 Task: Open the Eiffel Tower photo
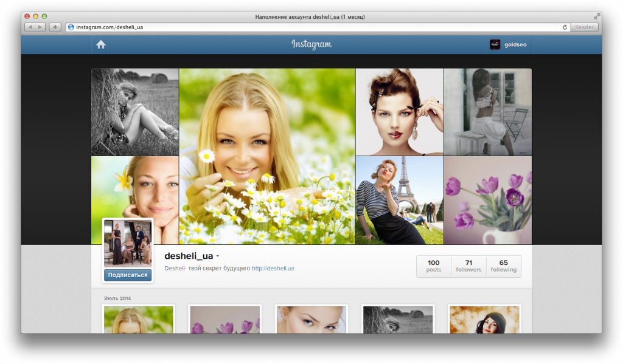[400, 200]
